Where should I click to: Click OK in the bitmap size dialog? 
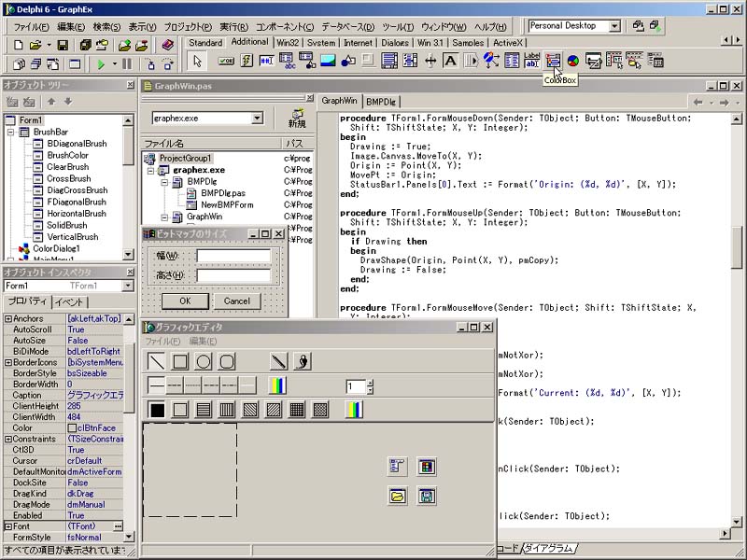184,301
